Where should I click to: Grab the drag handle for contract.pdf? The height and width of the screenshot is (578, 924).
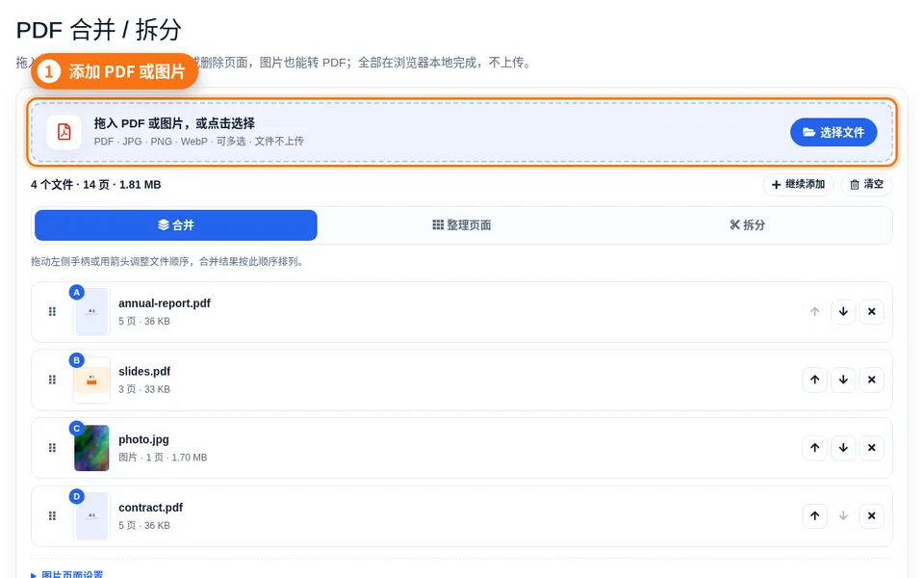(x=52, y=516)
